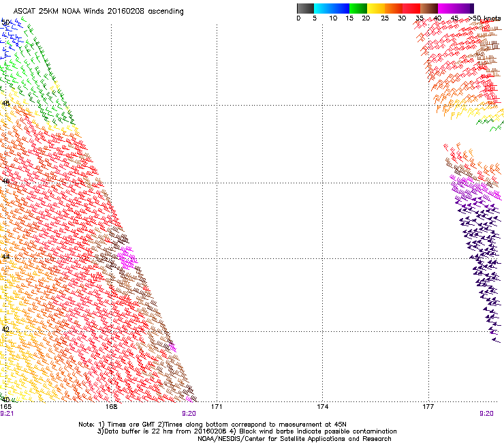Pick the orange 25–30 knots legend segment
Viewport: 504px width, 443px height.
pyautogui.click(x=394, y=8)
